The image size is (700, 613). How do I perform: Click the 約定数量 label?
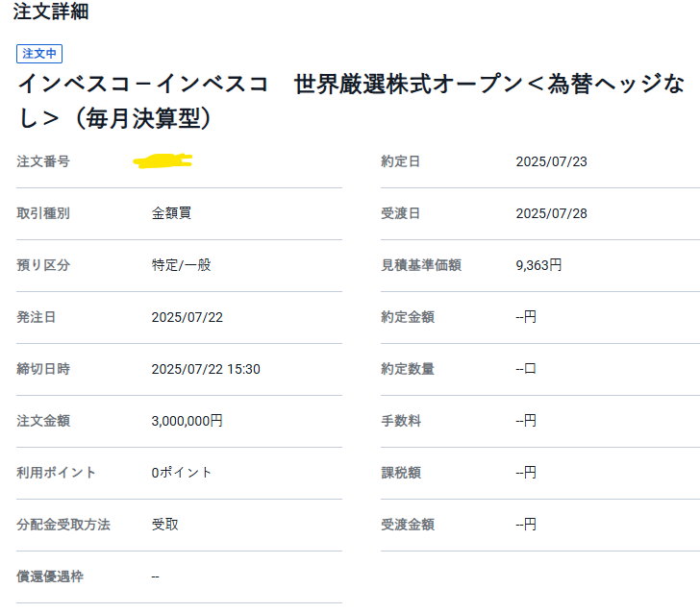pos(408,369)
